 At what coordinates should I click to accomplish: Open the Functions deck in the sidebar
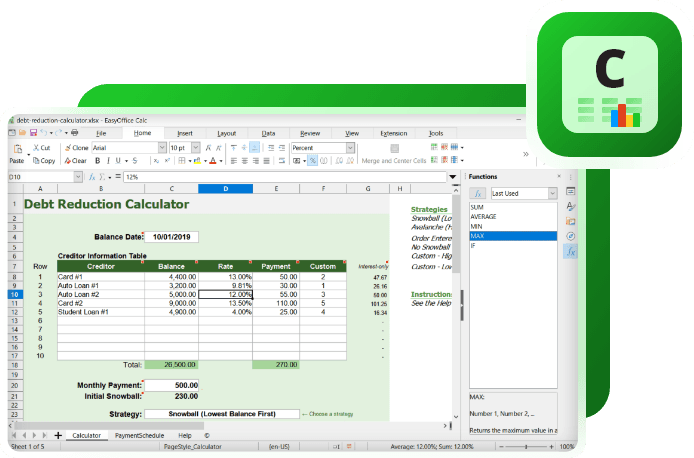point(571,252)
